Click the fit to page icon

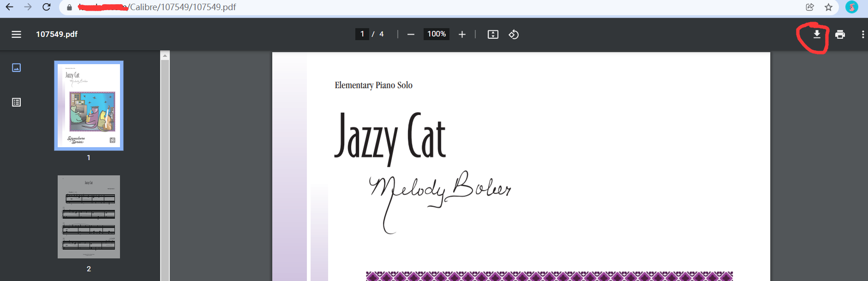tap(493, 34)
